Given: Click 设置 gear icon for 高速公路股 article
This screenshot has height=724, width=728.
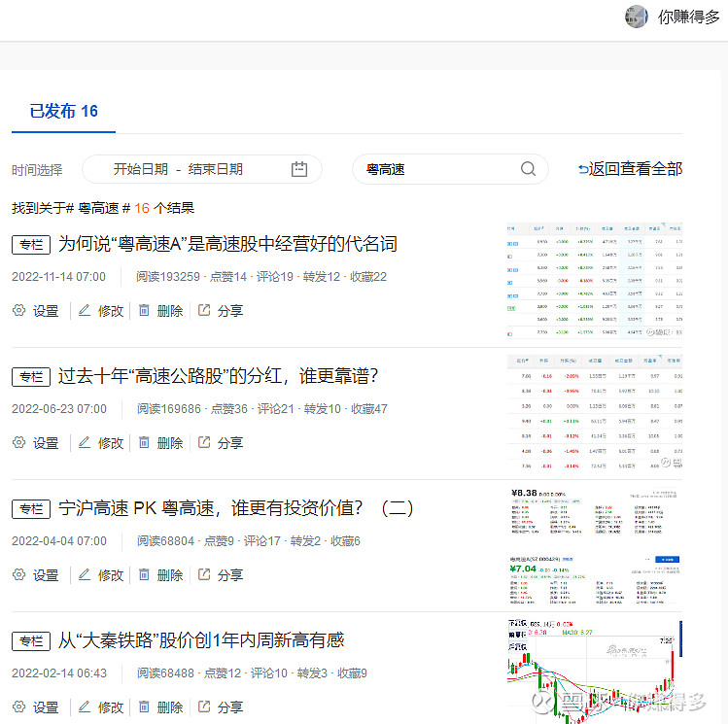Looking at the screenshot, I should pos(18,442).
